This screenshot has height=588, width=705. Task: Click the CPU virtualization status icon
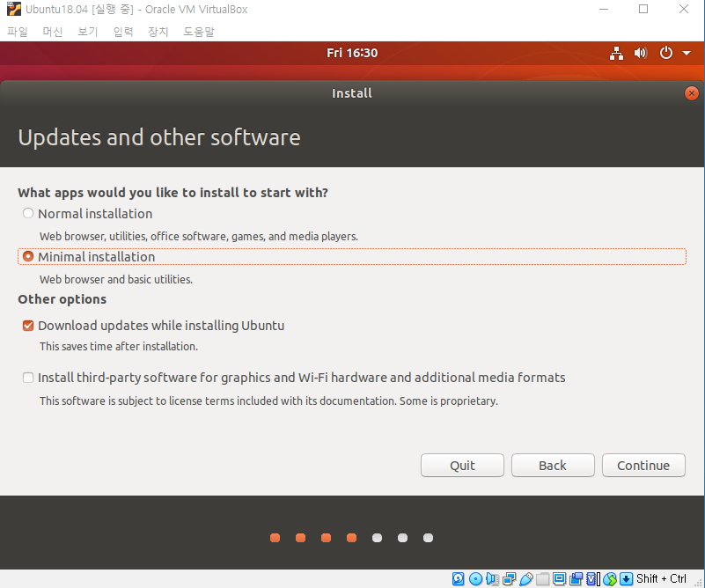pyautogui.click(x=593, y=579)
